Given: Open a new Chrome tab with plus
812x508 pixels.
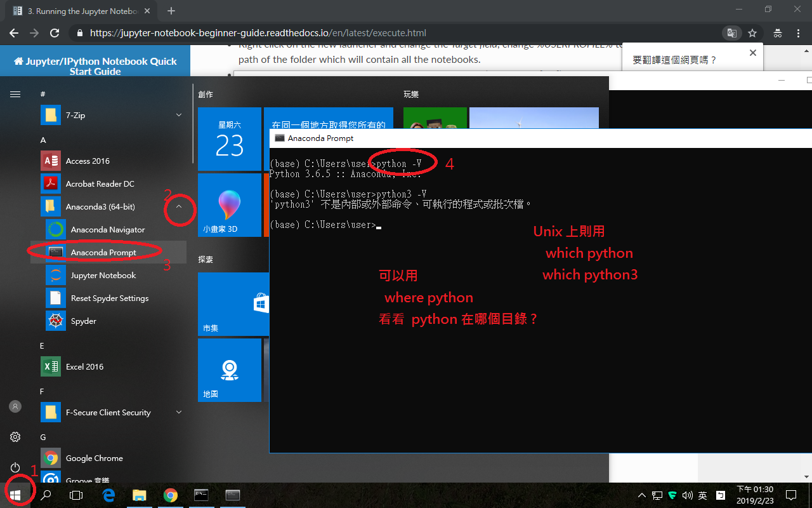Looking at the screenshot, I should pyautogui.click(x=171, y=11).
